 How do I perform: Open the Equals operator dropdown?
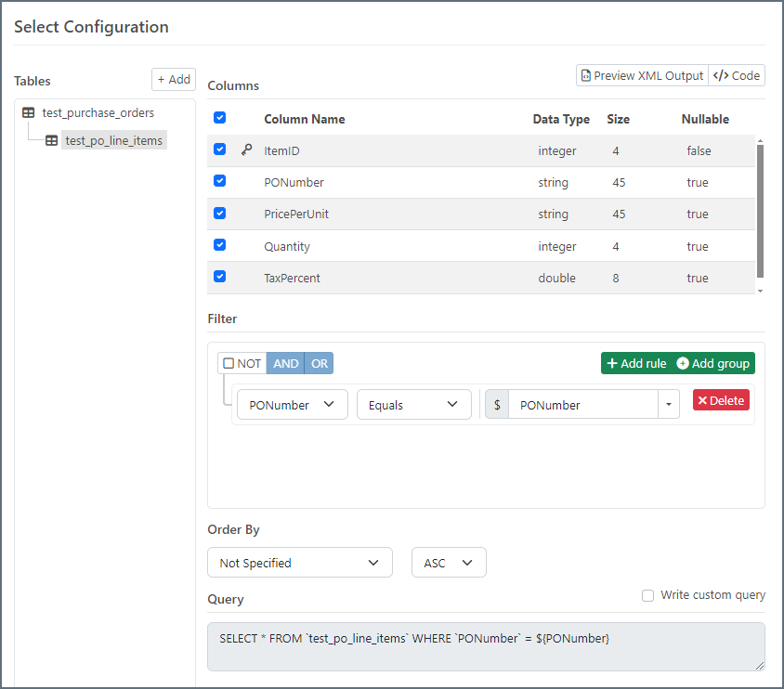[x=414, y=405]
